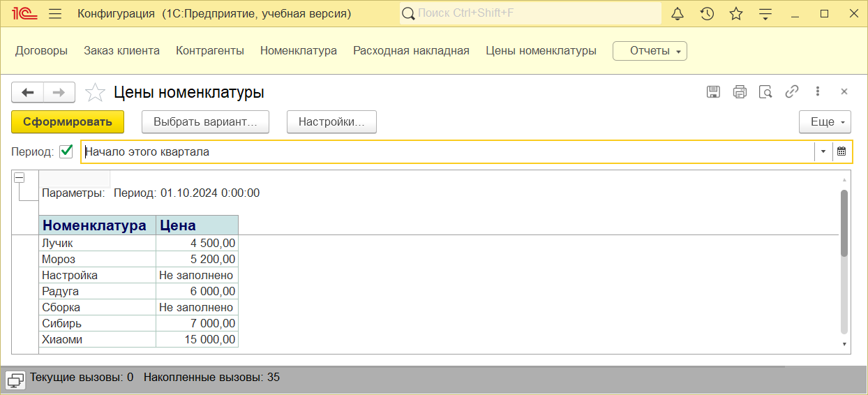Go back with the left arrow
The height and width of the screenshot is (395, 868).
(x=28, y=92)
